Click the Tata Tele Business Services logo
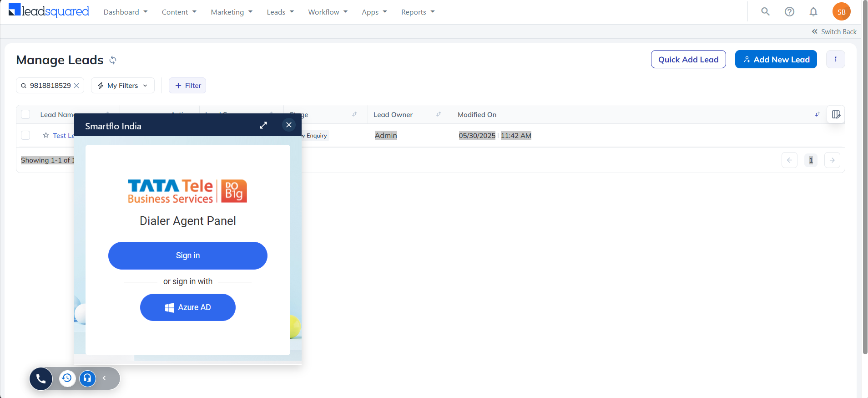Image resolution: width=868 pixels, height=398 pixels. pyautogui.click(x=187, y=191)
